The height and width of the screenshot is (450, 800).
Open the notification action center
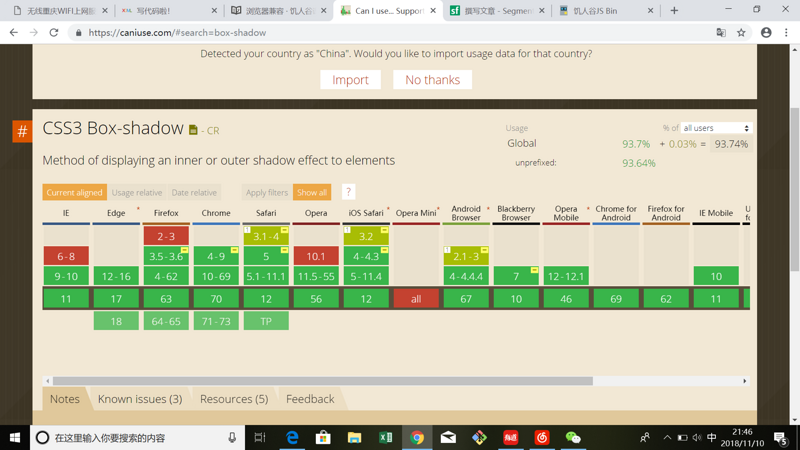(781, 438)
